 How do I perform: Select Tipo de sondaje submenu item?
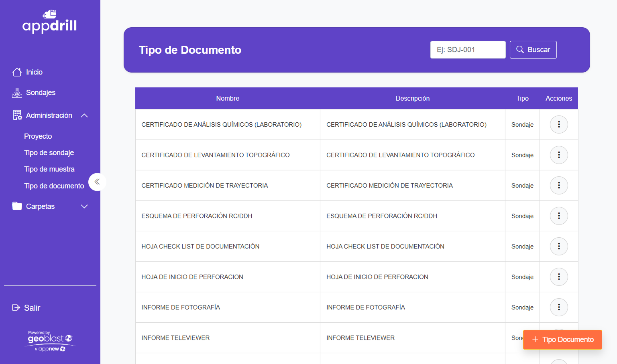pyautogui.click(x=49, y=153)
